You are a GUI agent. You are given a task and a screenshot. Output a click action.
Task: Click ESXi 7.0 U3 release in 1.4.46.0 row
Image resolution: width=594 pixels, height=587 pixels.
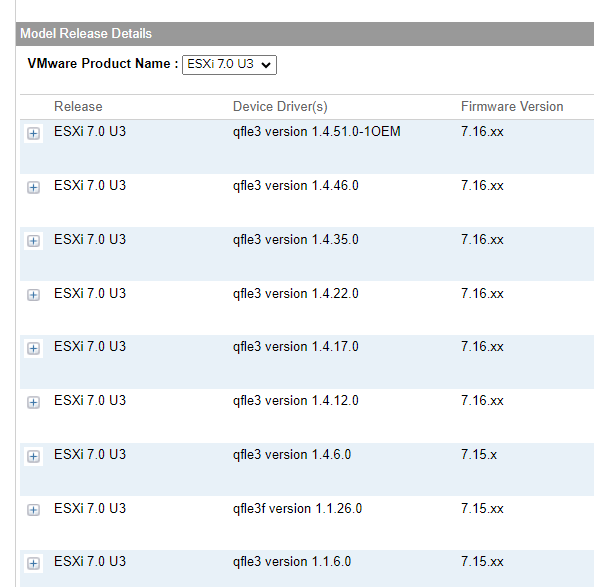[90, 186]
